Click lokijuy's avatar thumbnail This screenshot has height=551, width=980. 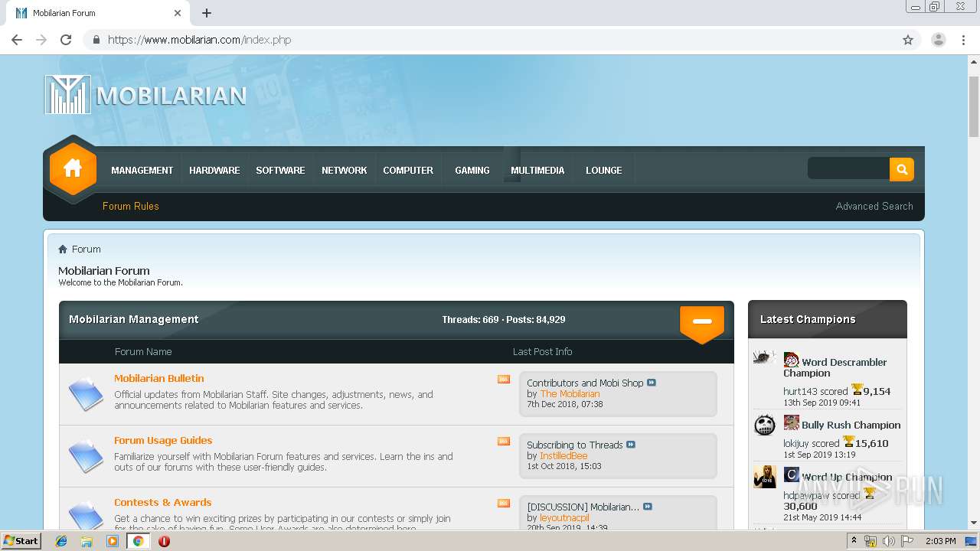coord(764,425)
